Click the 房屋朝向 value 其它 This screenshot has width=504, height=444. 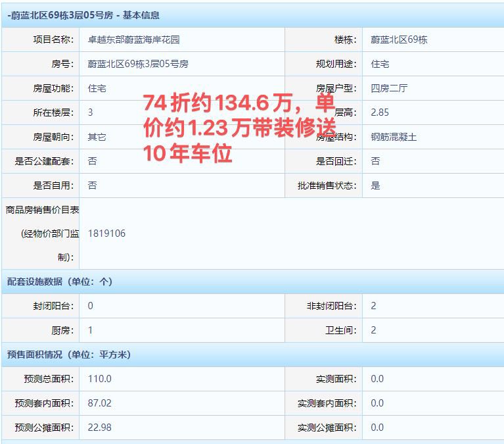tap(97, 137)
